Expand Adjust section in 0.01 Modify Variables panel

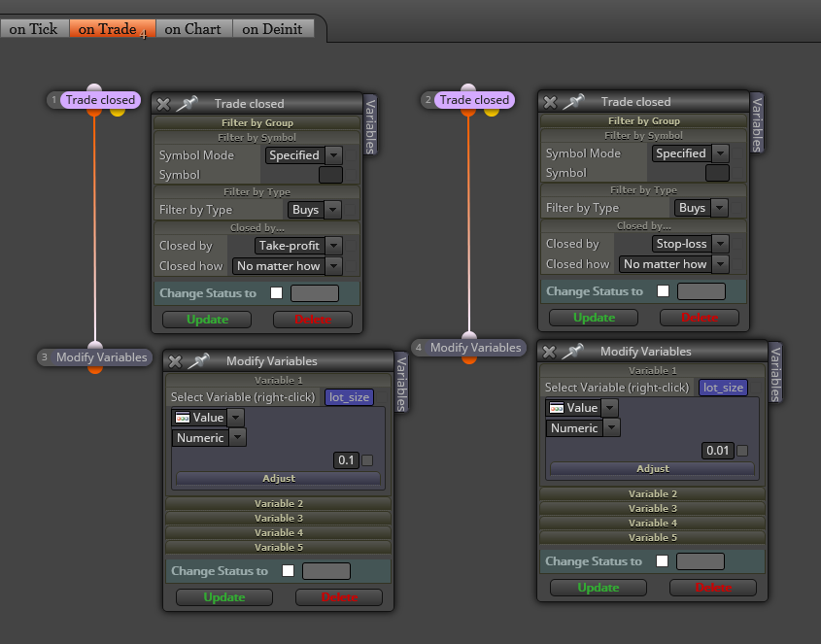coord(652,468)
